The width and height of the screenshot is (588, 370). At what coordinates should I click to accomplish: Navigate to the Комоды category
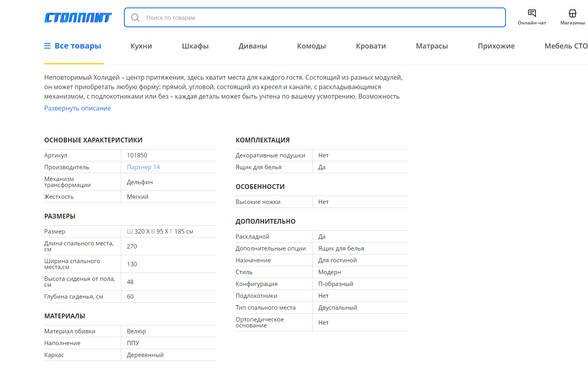(x=311, y=46)
